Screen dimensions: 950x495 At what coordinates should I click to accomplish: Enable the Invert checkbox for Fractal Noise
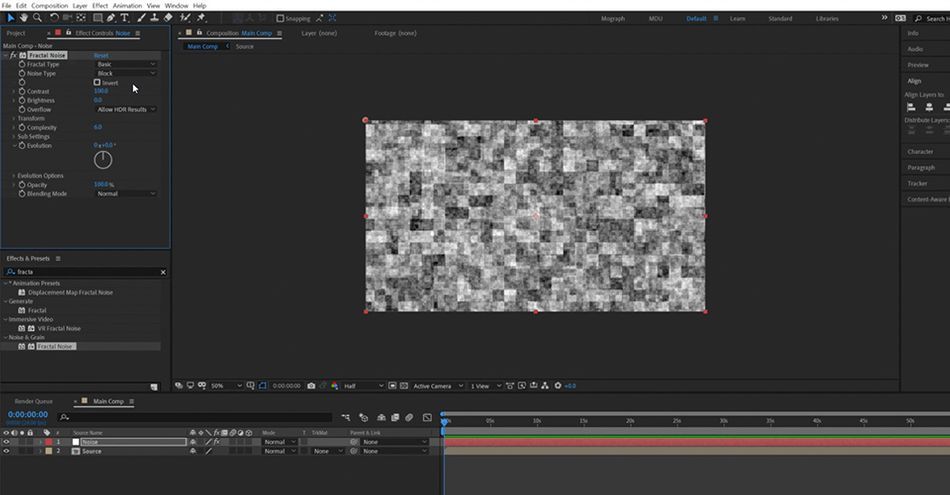[97, 82]
